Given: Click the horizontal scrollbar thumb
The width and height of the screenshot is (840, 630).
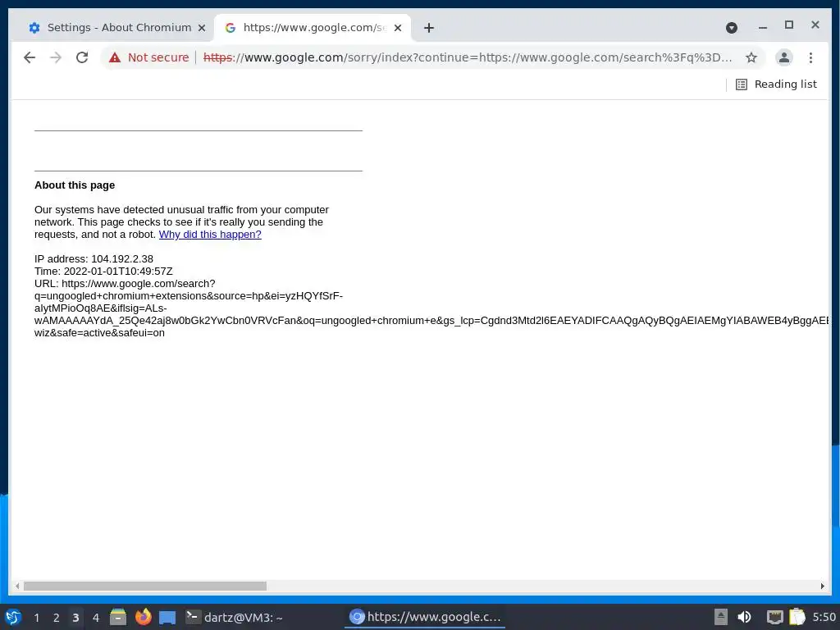Looking at the screenshot, I should (144, 586).
